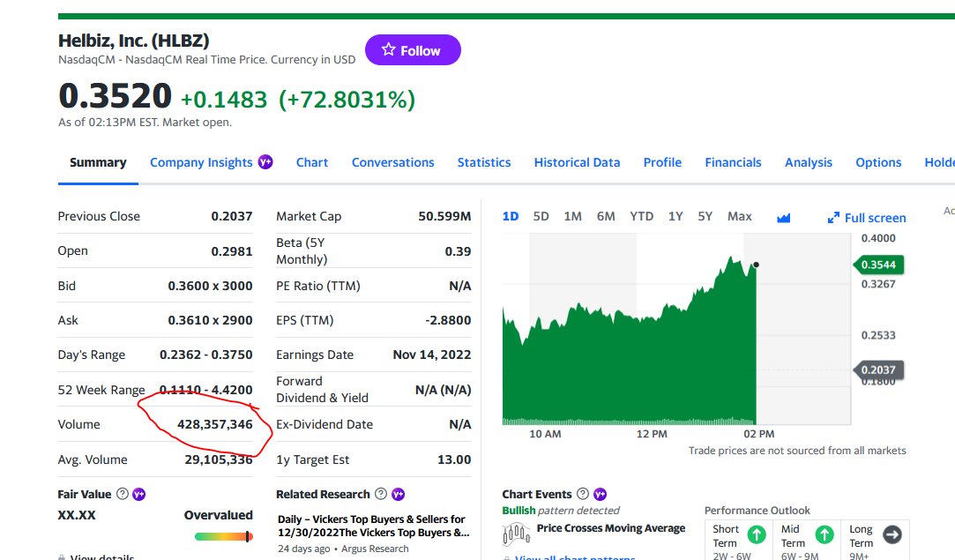Image resolution: width=955 pixels, height=560 pixels.
Task: Click the EPS (TTM) value -2.8800
Action: (x=448, y=320)
